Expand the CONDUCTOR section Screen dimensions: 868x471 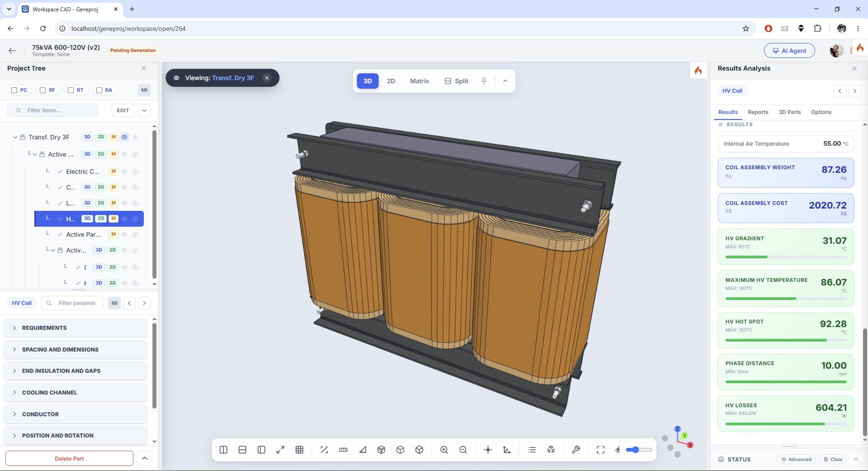click(76, 414)
